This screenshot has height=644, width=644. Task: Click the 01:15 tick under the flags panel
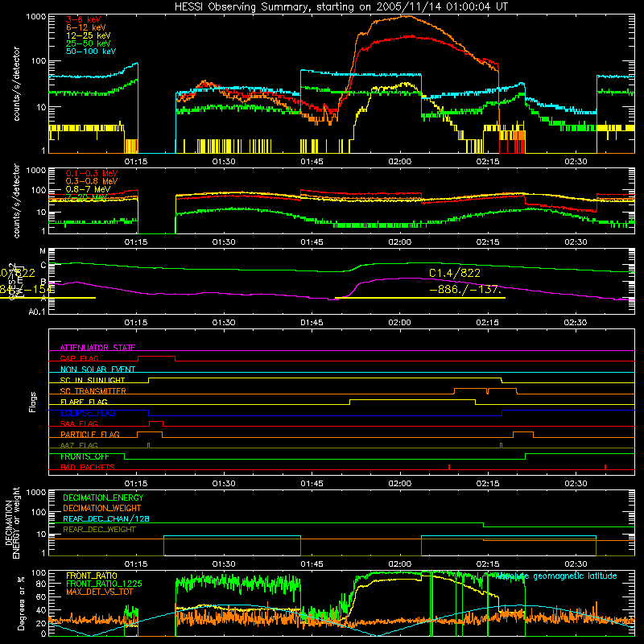point(136,484)
